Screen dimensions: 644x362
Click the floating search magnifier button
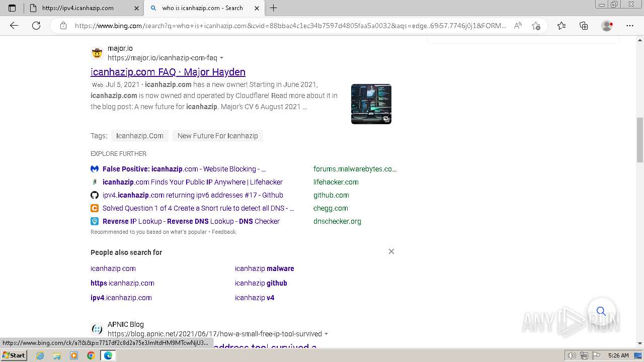coord(601,311)
